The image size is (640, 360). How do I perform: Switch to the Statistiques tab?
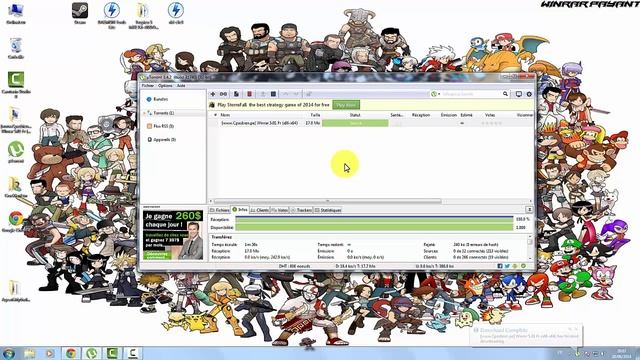coord(328,210)
